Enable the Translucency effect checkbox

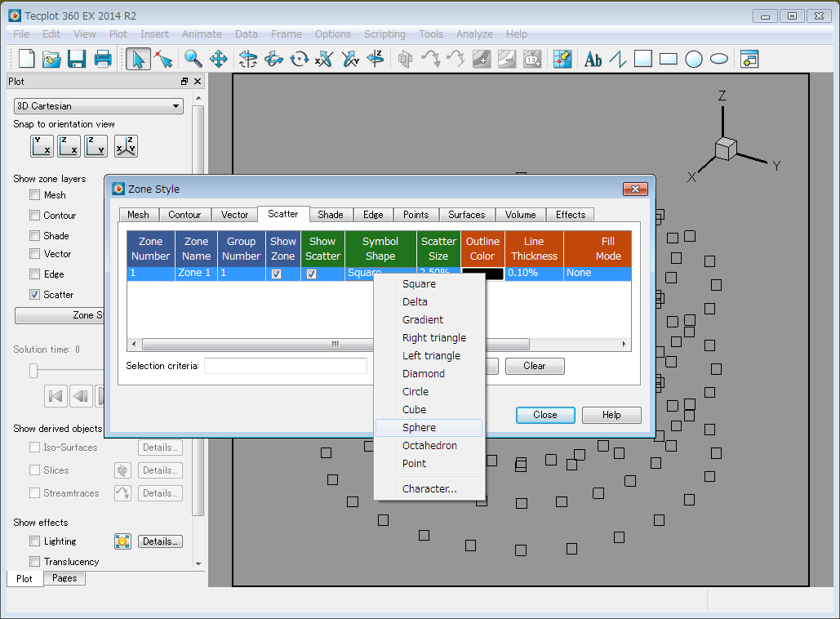tap(35, 562)
